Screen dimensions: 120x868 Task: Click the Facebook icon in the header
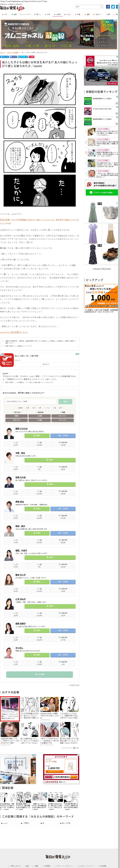point(108,7)
